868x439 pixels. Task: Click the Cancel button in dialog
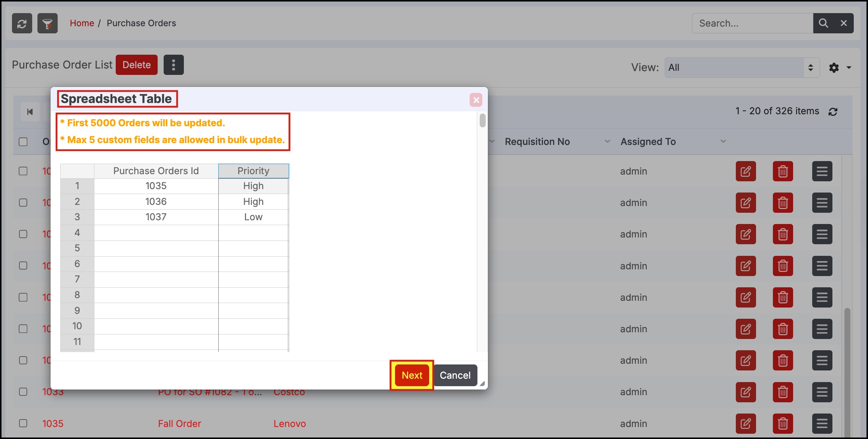tap(455, 375)
